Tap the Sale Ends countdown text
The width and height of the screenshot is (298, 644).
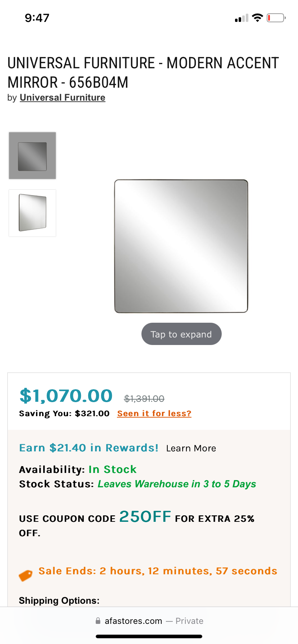(158, 571)
